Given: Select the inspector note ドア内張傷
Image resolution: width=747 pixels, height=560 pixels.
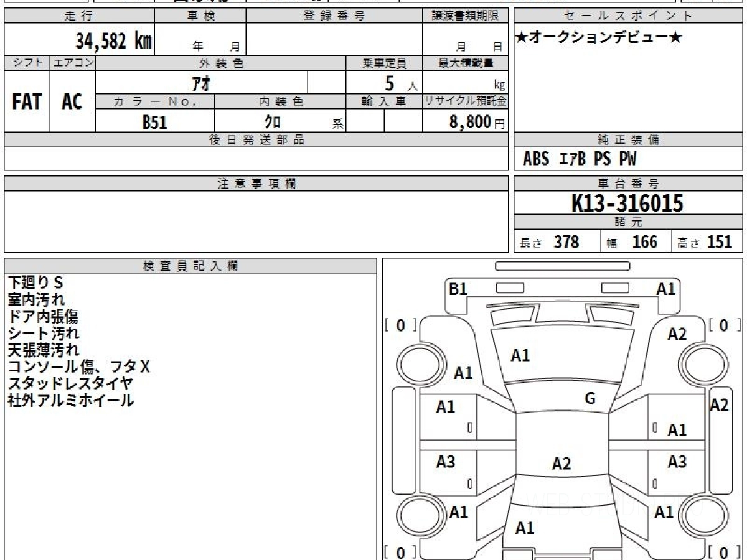Looking at the screenshot, I should [x=43, y=316].
